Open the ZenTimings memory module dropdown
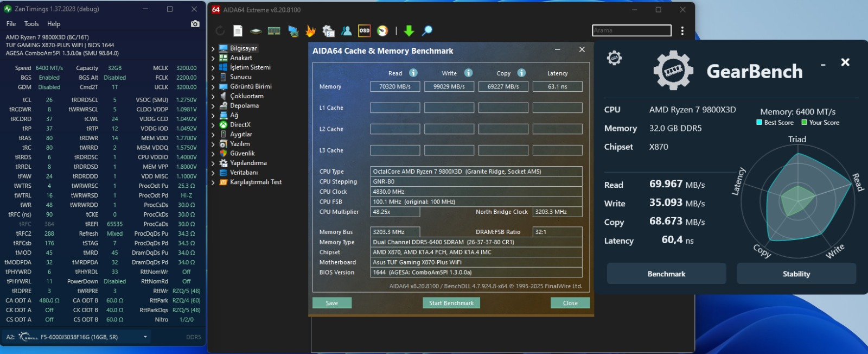Screen dimensions: 868x354 [x=145, y=337]
